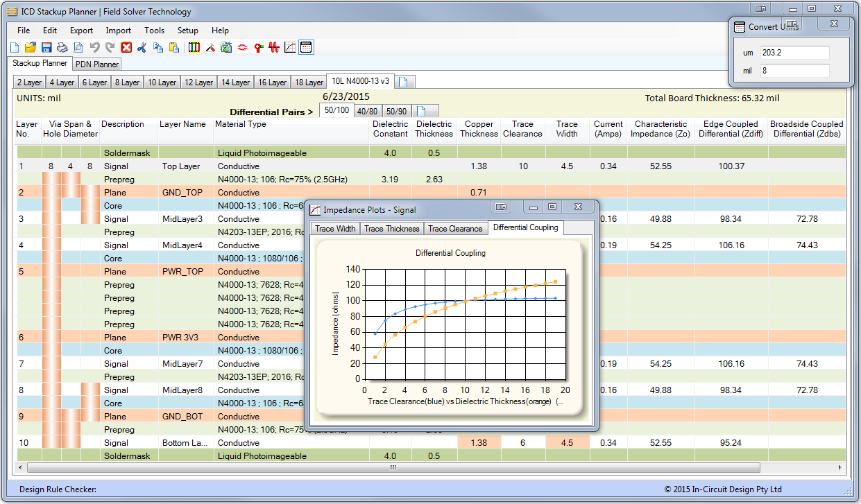Switch to Trace Clearance plot tab

[x=455, y=229]
